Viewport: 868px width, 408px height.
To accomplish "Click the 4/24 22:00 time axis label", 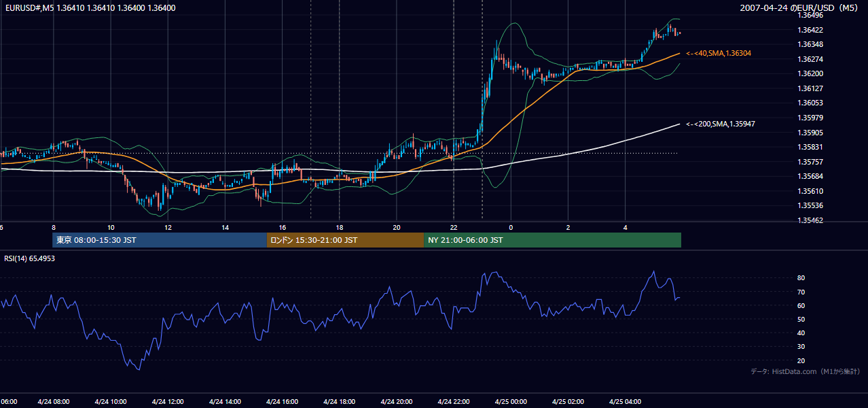I will 453,402.
